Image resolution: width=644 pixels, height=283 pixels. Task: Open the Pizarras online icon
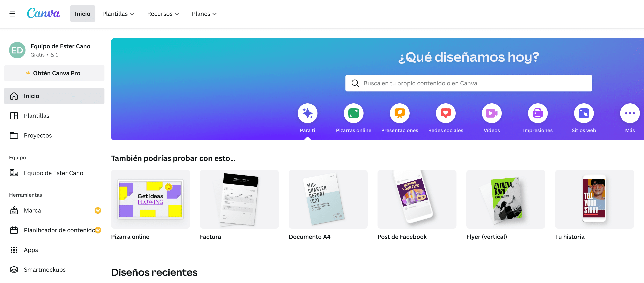click(x=353, y=113)
